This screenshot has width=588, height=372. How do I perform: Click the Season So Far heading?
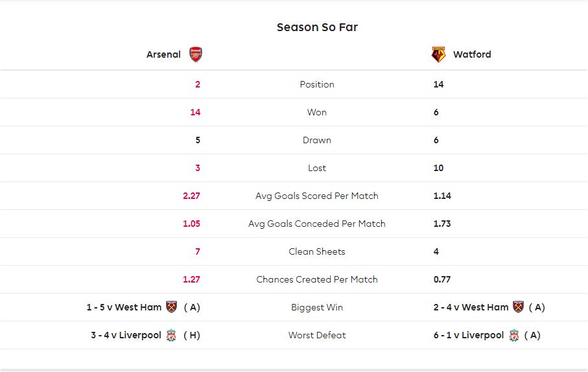click(317, 27)
